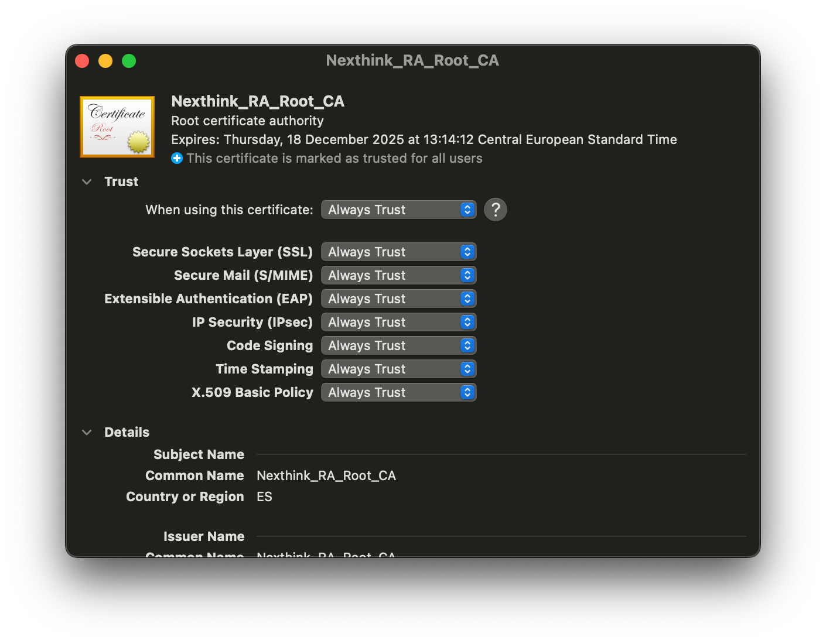Click the yellow minimize window button
826x644 pixels.
pyautogui.click(x=105, y=61)
